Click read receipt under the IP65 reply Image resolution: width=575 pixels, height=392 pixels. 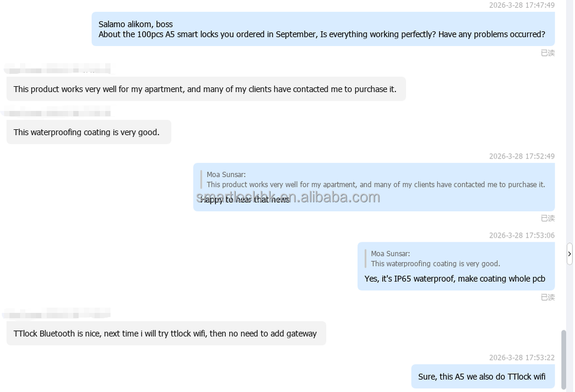pyautogui.click(x=548, y=297)
